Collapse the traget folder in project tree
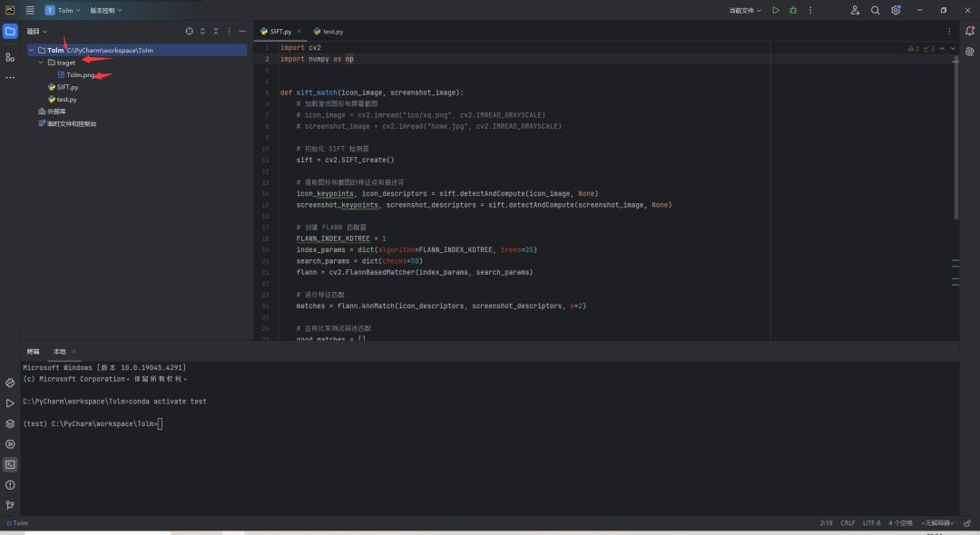The width and height of the screenshot is (980, 535). (x=42, y=63)
